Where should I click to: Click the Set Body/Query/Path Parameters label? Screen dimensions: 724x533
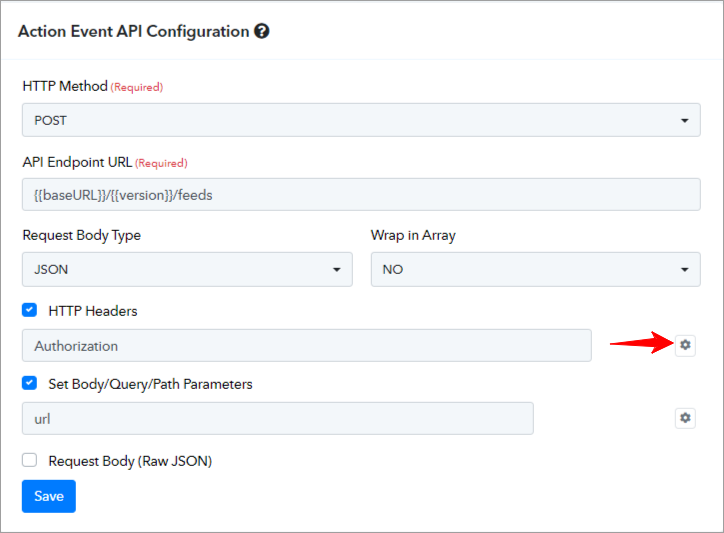point(151,384)
